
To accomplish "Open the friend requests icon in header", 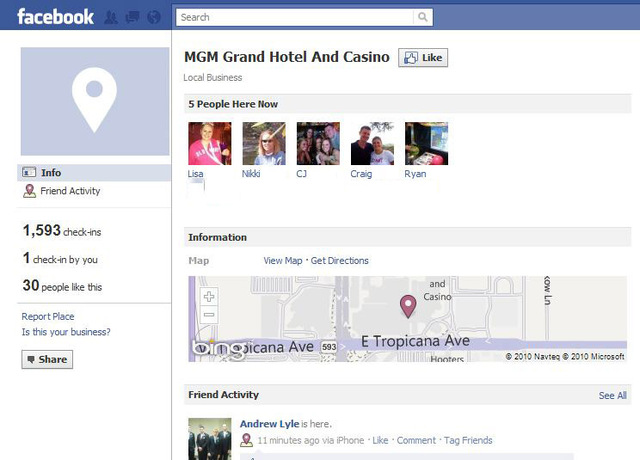I will [x=111, y=17].
